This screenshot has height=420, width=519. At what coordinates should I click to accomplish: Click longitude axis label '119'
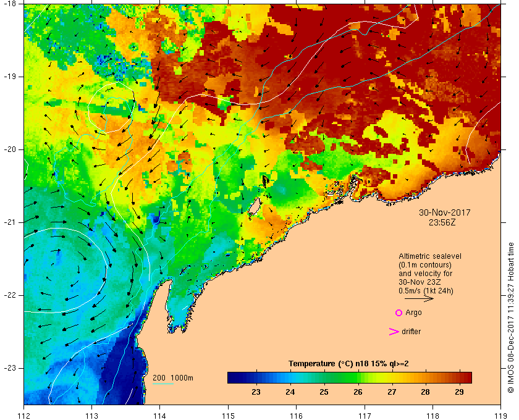pos(500,416)
